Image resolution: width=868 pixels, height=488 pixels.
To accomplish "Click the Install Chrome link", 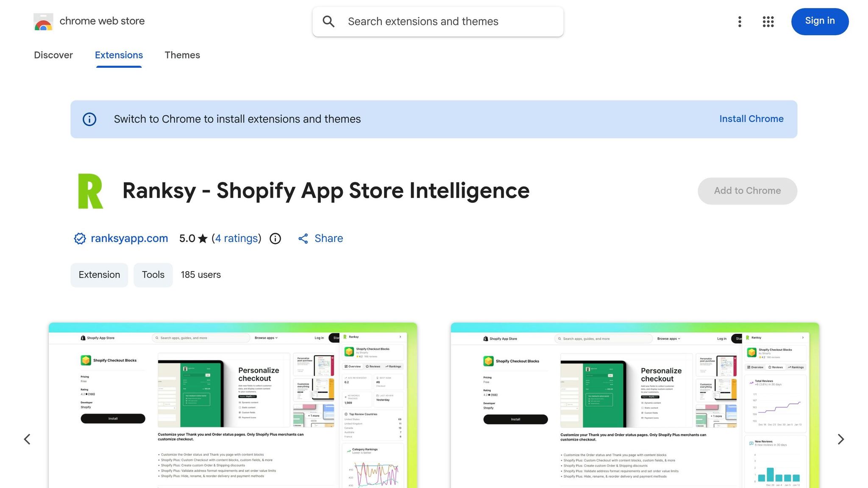I will click(751, 119).
